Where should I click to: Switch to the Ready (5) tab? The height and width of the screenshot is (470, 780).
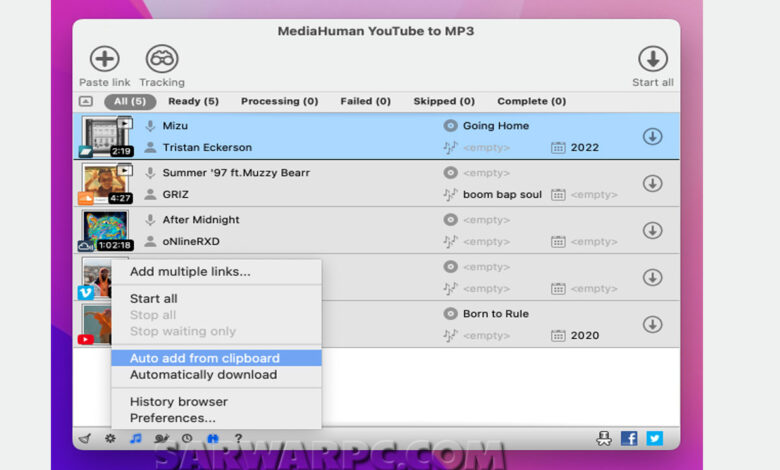tap(194, 101)
